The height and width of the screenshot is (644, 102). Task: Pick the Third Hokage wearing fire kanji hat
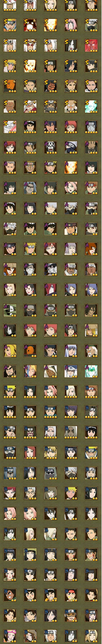coord(10,5)
